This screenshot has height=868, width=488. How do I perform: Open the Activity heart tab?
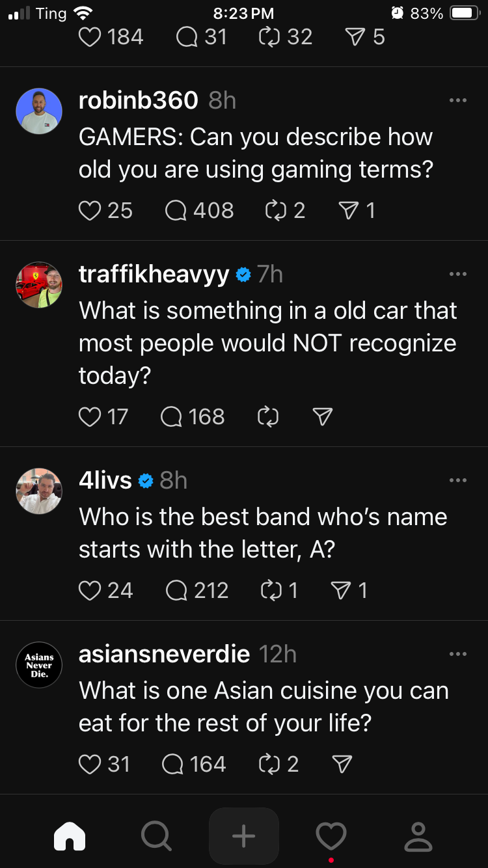(331, 836)
